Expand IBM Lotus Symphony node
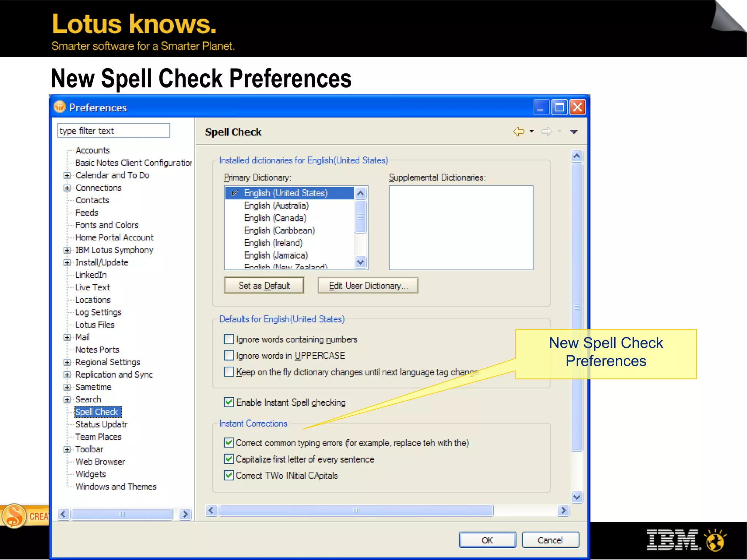The height and width of the screenshot is (560, 747). pos(67,250)
